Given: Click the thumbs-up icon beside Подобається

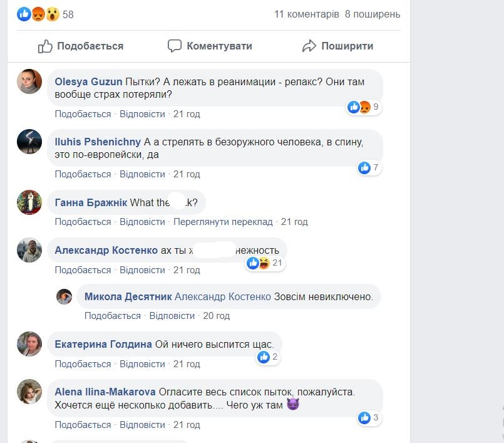Looking at the screenshot, I should point(45,46).
